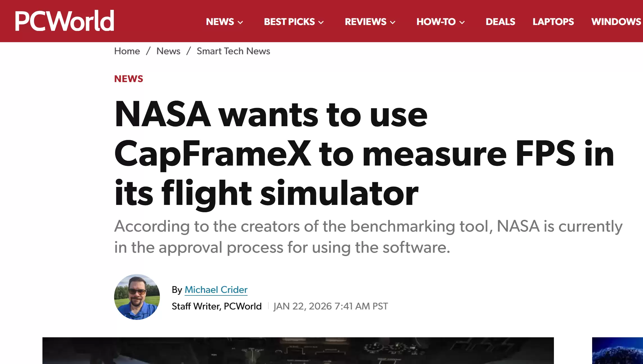Click the article hero image
Viewport: 643px width, 364px height.
(x=298, y=351)
